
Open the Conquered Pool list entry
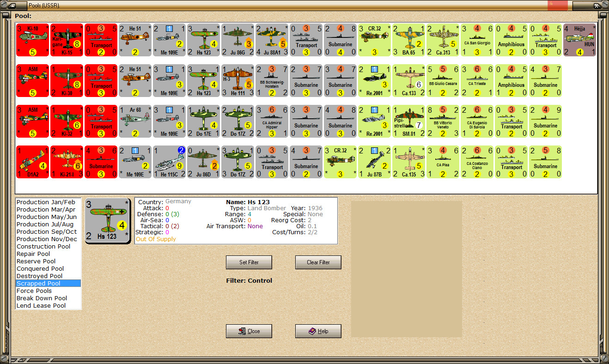(x=48, y=269)
